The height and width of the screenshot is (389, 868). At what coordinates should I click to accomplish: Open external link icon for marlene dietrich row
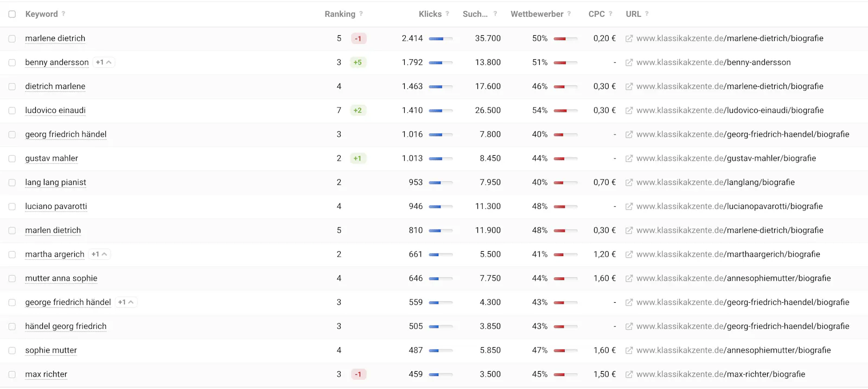click(629, 39)
